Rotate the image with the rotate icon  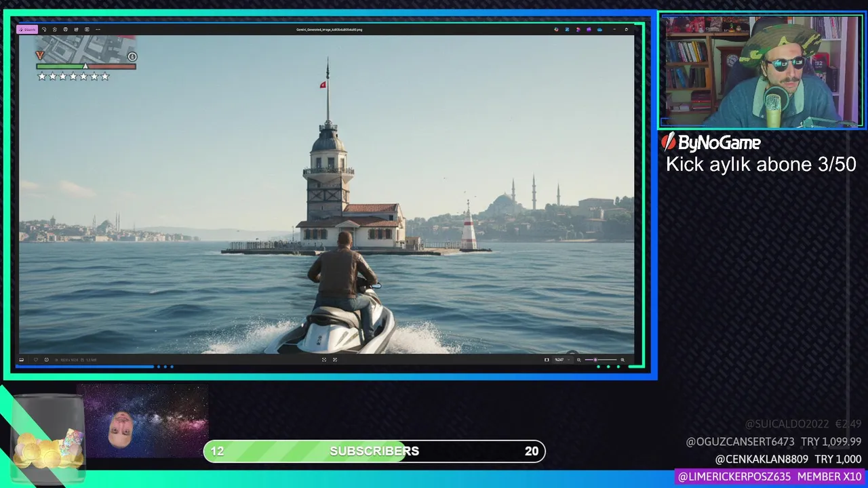pos(44,29)
